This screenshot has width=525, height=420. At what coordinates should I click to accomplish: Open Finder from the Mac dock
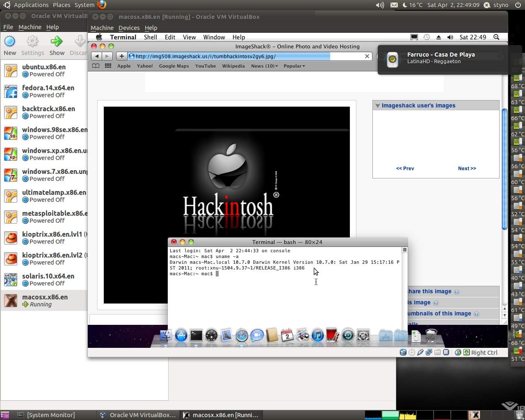(x=166, y=336)
